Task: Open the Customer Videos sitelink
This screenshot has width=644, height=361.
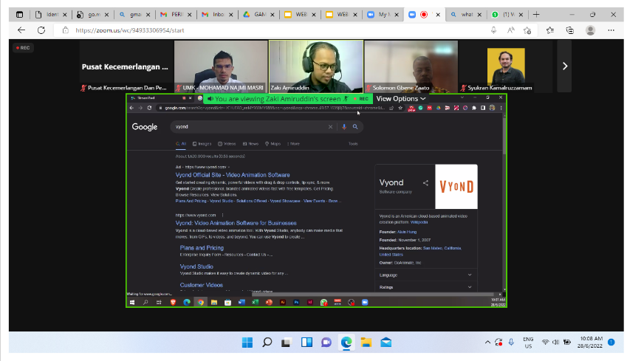Action: coord(201,285)
